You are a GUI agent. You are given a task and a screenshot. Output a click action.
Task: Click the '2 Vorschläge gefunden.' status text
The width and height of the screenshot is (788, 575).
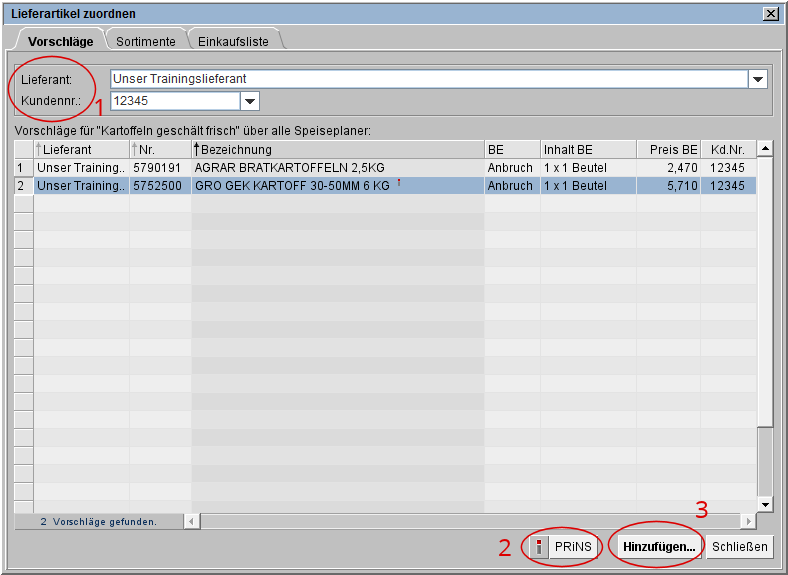(x=98, y=522)
